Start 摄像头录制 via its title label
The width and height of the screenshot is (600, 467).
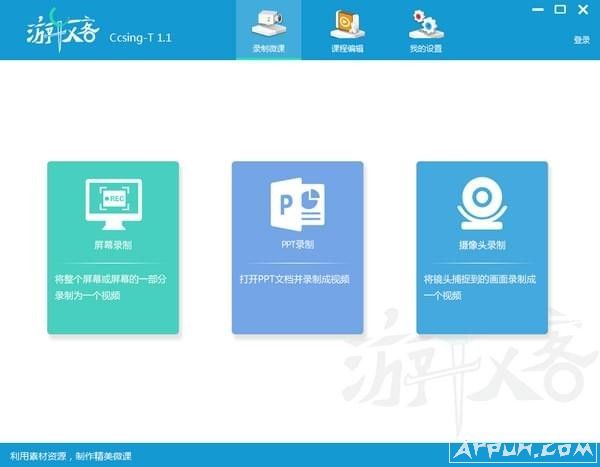[482, 245]
